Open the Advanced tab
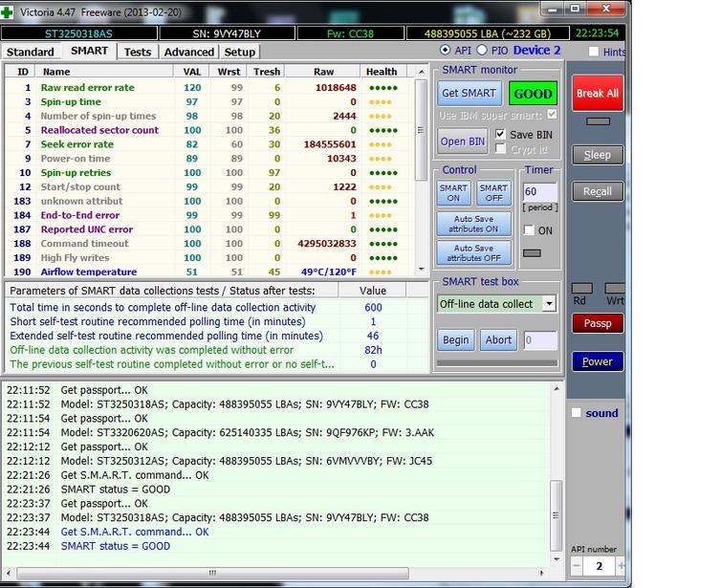The image size is (721, 588). click(x=189, y=52)
